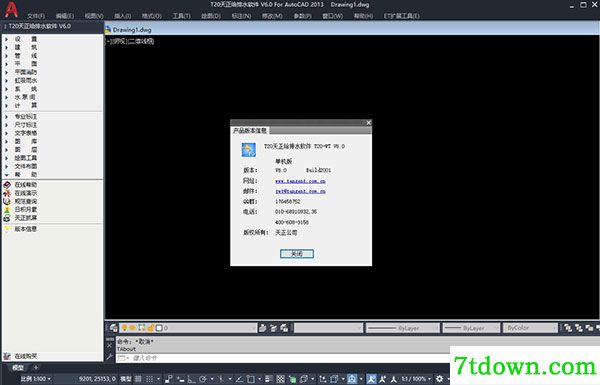This screenshot has width=600, height=385.
Task: Open the www.tangent.com.cn website link
Action: [300, 181]
